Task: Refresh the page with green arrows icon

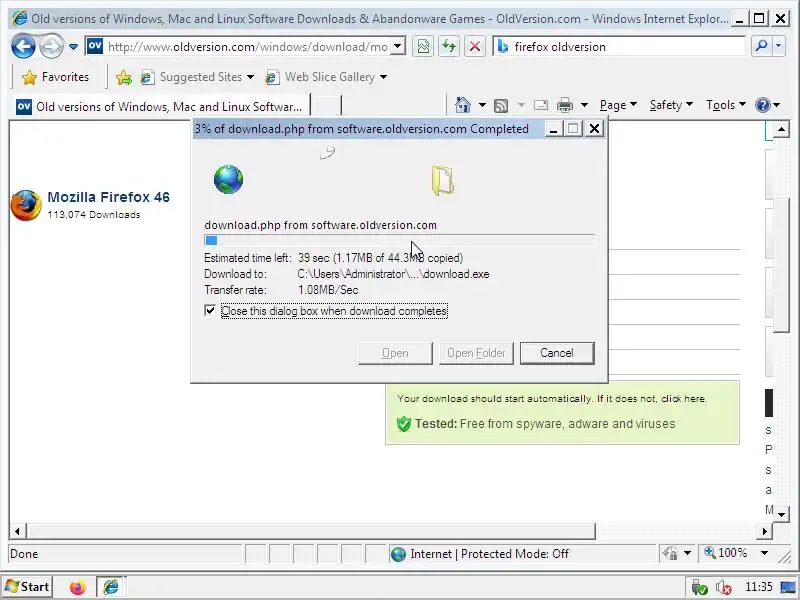Action: click(x=449, y=47)
